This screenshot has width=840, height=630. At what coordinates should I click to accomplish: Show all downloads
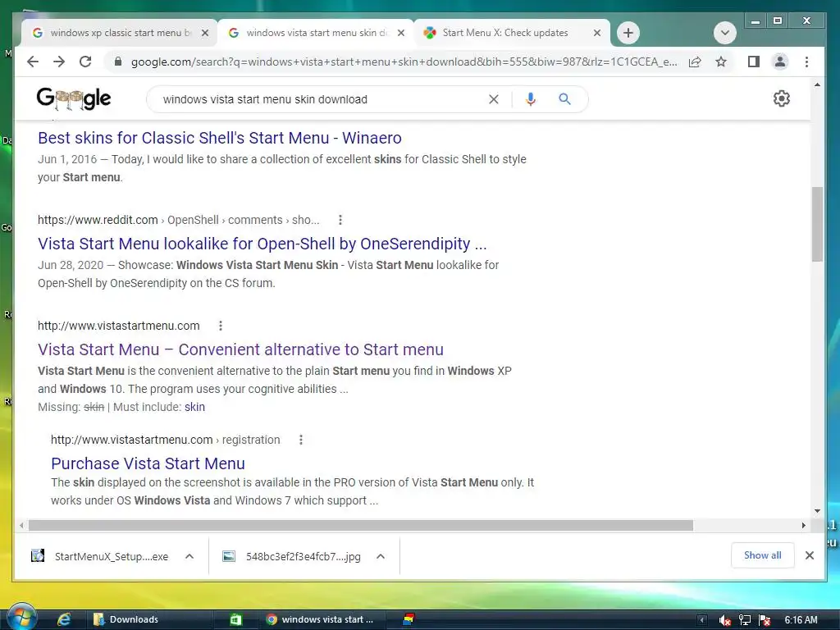coord(762,555)
